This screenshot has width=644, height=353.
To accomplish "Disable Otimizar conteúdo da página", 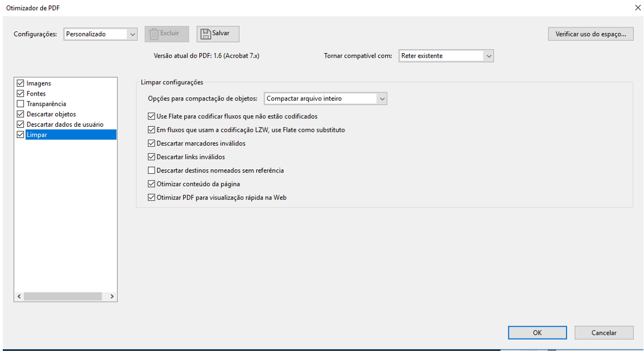I will [x=151, y=184].
